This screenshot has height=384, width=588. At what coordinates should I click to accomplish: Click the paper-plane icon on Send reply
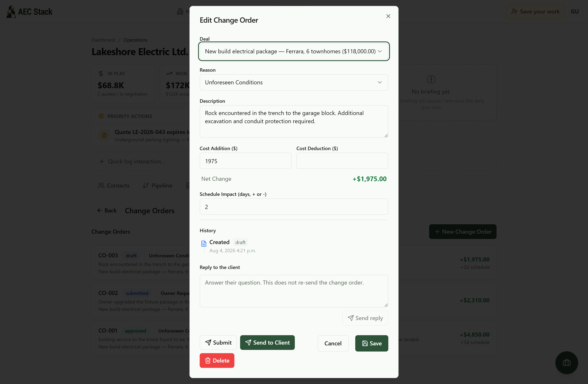[x=350, y=318]
